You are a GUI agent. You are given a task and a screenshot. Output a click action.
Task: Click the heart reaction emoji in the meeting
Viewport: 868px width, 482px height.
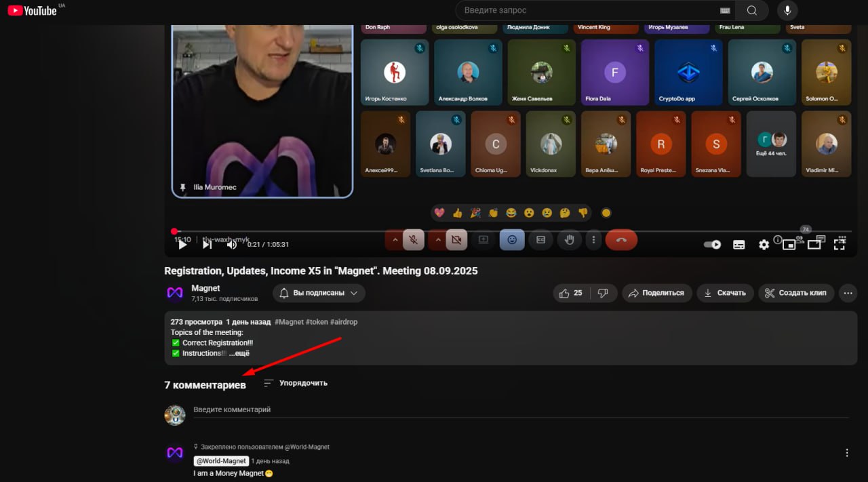pyautogui.click(x=439, y=213)
